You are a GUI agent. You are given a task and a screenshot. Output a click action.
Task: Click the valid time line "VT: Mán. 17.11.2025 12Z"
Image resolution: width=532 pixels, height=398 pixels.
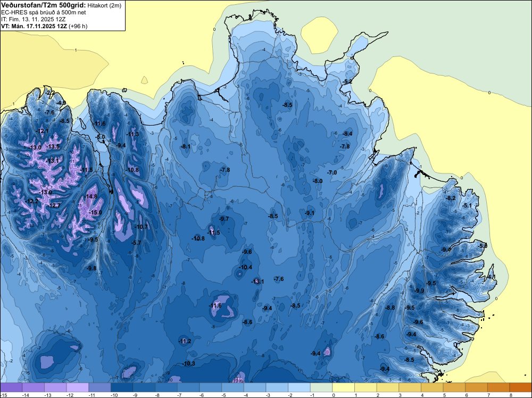click(34, 26)
